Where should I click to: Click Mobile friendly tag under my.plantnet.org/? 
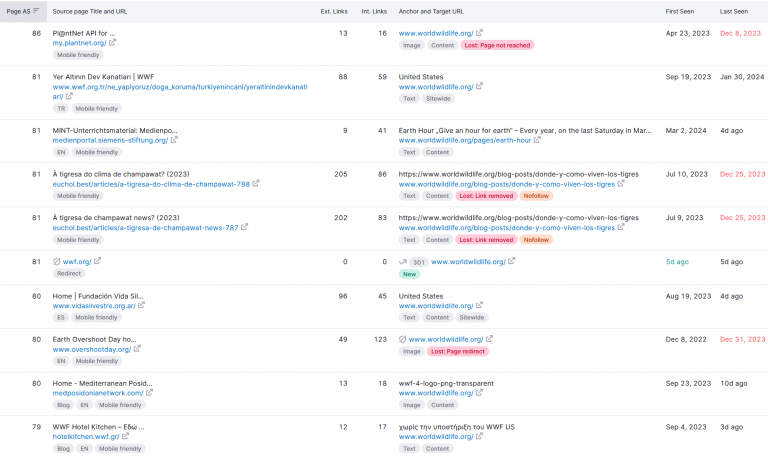(x=78, y=55)
